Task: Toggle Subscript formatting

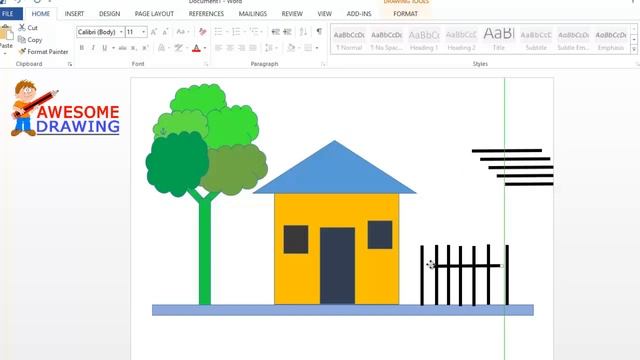Action: point(133,48)
